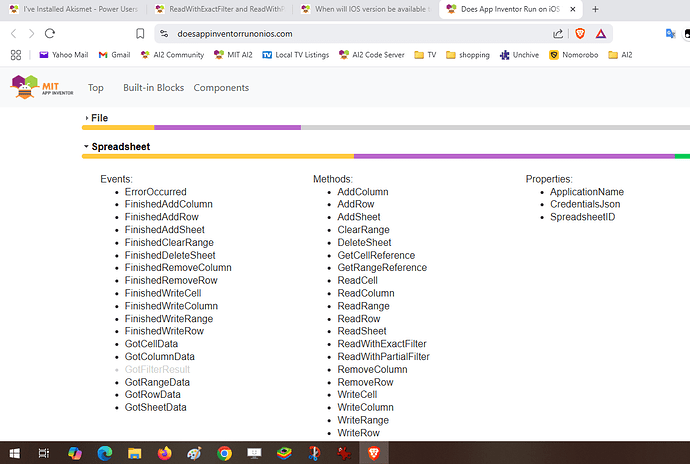
Task: Click the Spreadsheet section progress bar
Action: coord(386,156)
